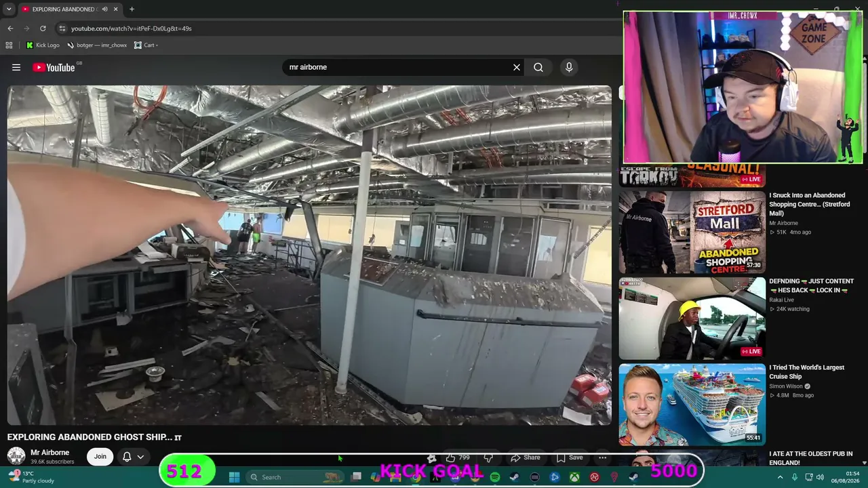Screen dimensions: 868x488
Task: Click '4.8M 8mo ago' video metadata
Action: tap(791, 395)
